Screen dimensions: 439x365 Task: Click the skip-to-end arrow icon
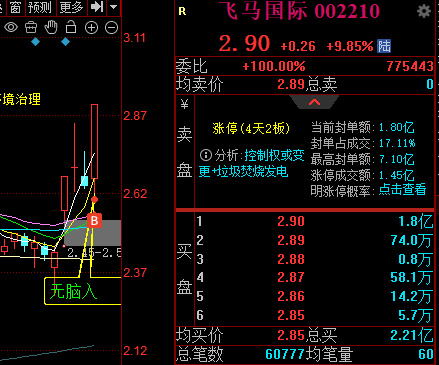97,7
